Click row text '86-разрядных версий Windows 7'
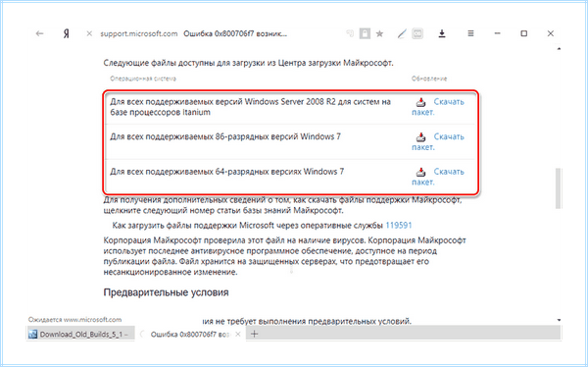The height and width of the screenshot is (367, 588). pos(278,136)
